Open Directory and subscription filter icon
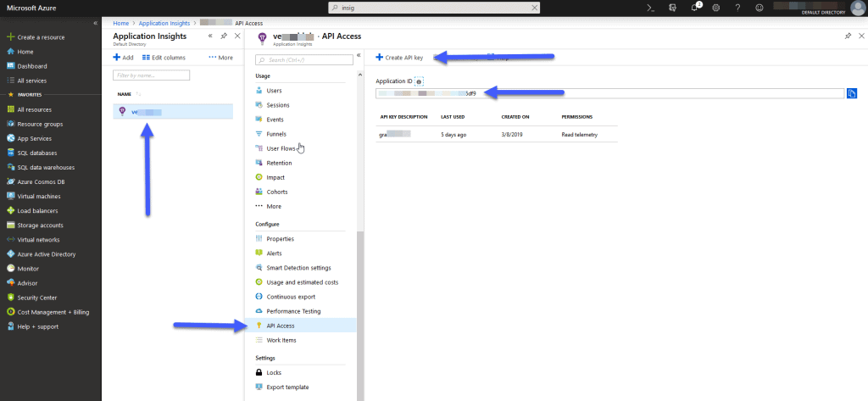The height and width of the screenshot is (401, 868). pos(672,8)
